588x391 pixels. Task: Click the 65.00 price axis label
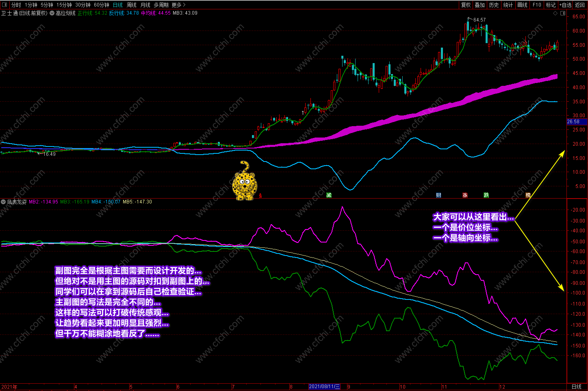click(x=579, y=17)
